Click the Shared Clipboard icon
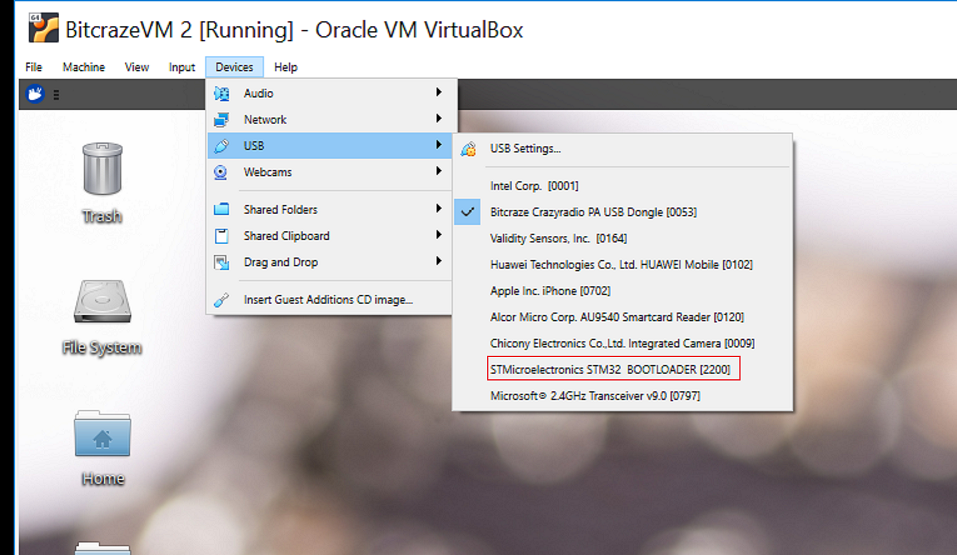Image resolution: width=957 pixels, height=555 pixels. (x=222, y=236)
